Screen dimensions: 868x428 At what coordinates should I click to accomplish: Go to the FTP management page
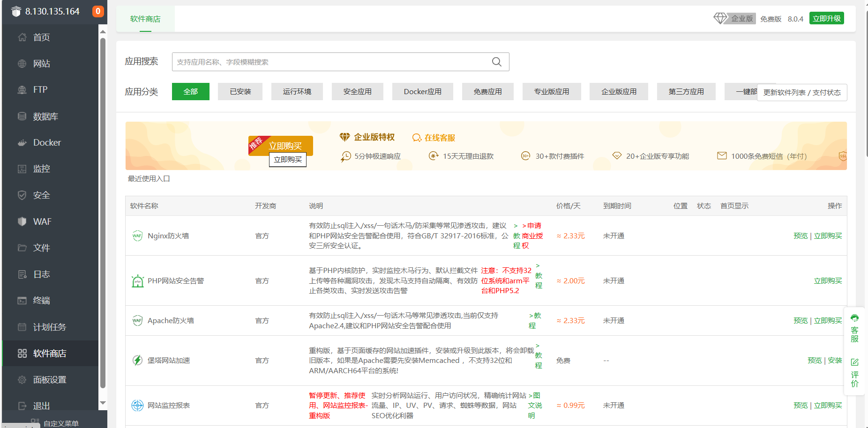[x=40, y=90]
